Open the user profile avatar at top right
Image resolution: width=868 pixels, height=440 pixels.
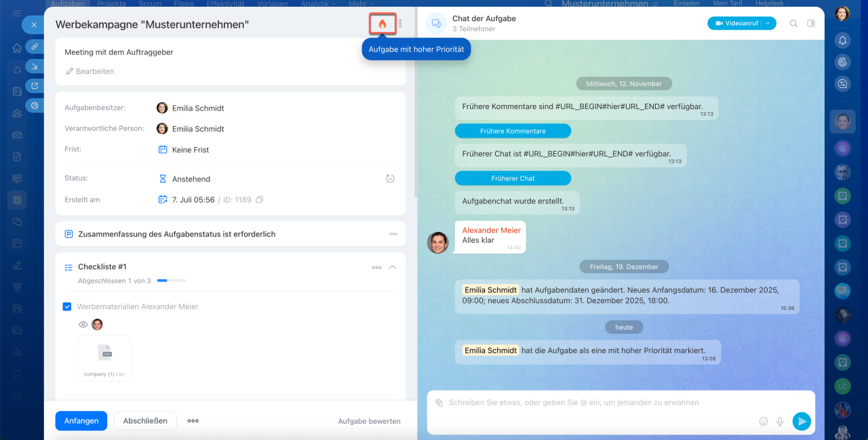pyautogui.click(x=842, y=14)
